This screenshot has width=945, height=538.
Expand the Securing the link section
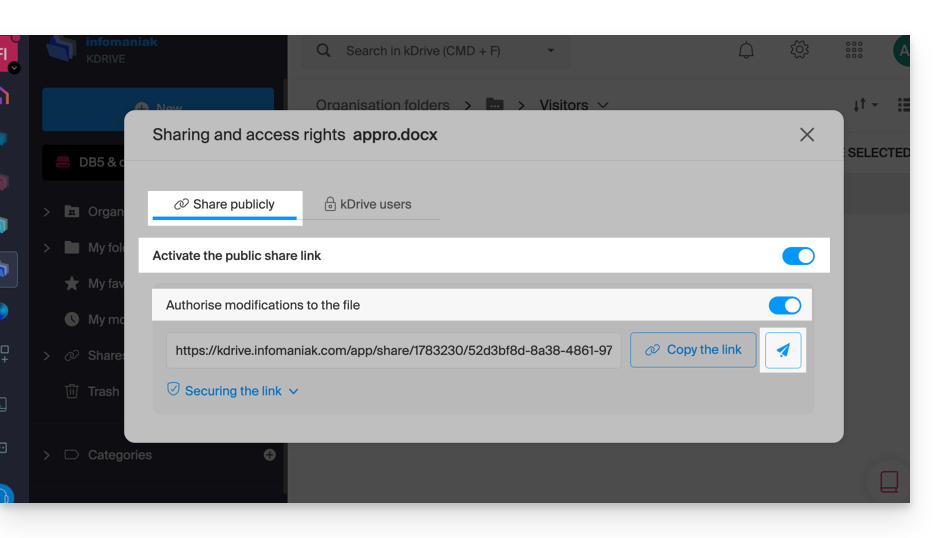(x=233, y=391)
